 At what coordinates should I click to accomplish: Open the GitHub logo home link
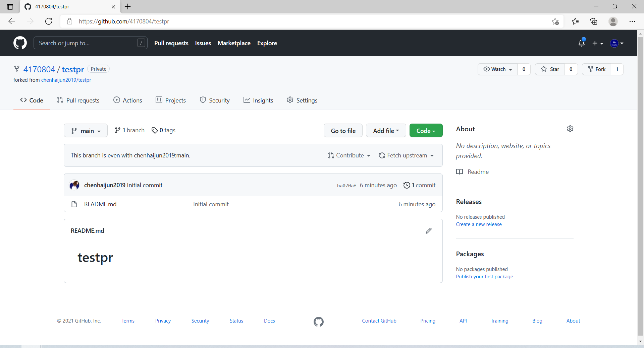click(20, 43)
